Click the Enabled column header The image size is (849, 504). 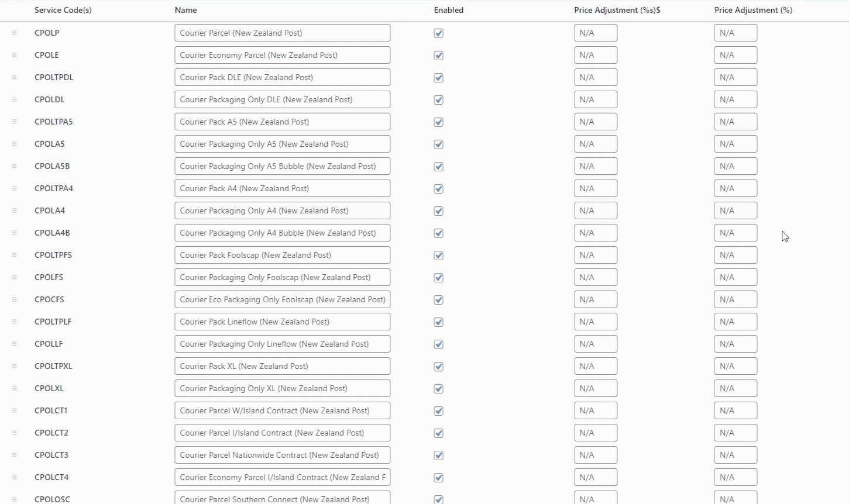449,10
